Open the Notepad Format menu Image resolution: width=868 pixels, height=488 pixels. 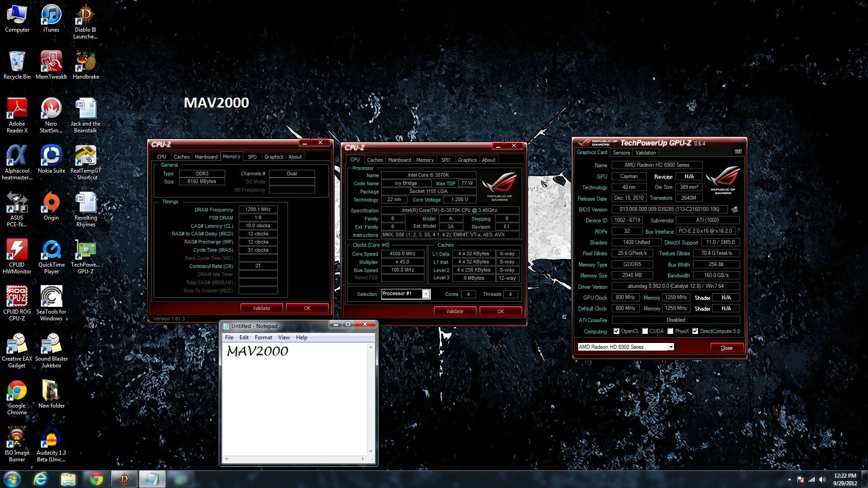[x=263, y=338]
